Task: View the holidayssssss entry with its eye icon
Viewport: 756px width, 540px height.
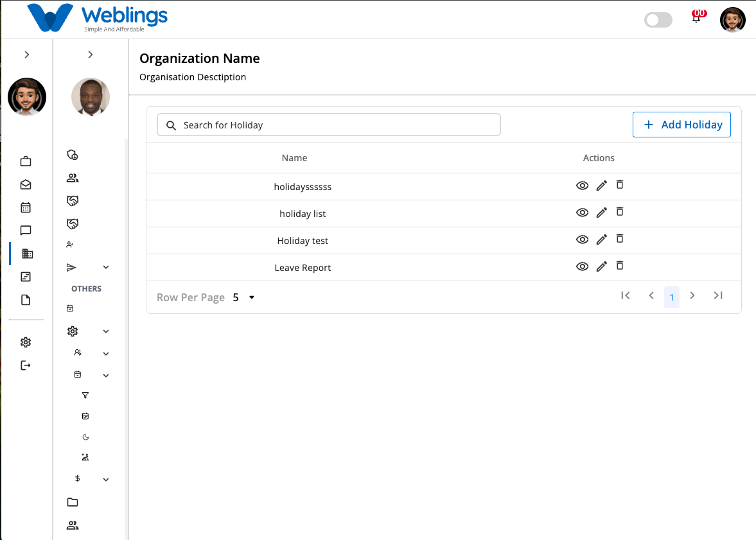Action: point(582,186)
